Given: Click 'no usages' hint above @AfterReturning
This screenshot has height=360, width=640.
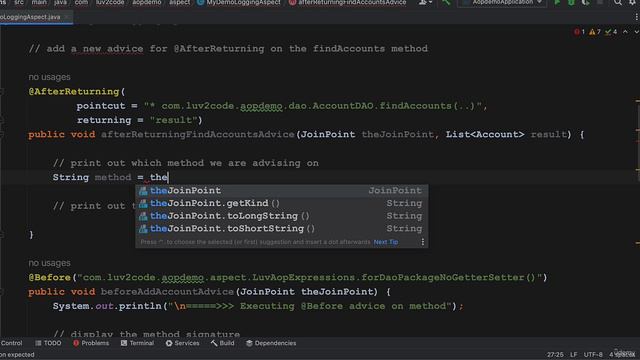Looking at the screenshot, I should click(49, 77).
